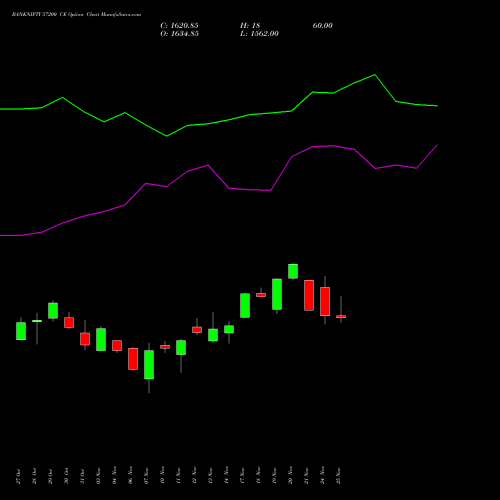
Task: Click the 31 Oct date label
Action: [82, 476]
